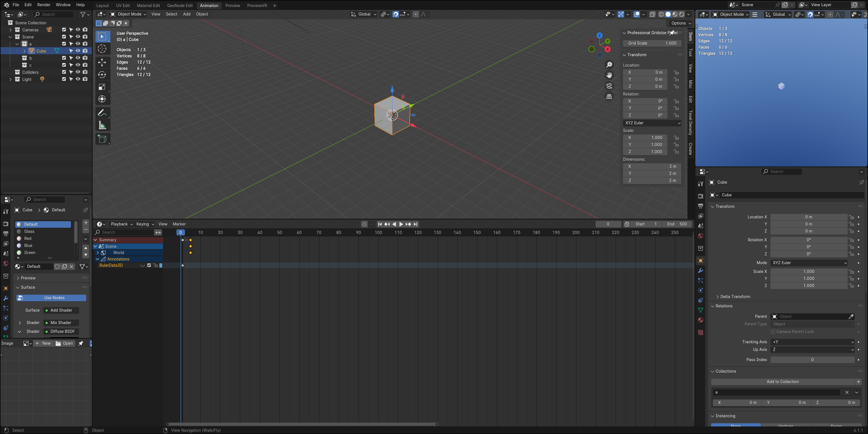Play the animation in reverse
This screenshot has height=434, width=868.
click(394, 224)
